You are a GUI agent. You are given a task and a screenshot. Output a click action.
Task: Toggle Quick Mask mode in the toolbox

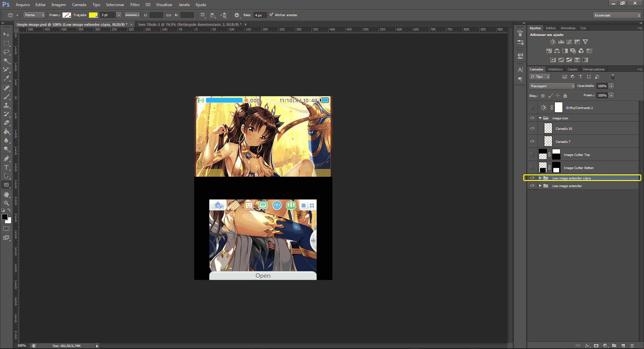(6, 229)
